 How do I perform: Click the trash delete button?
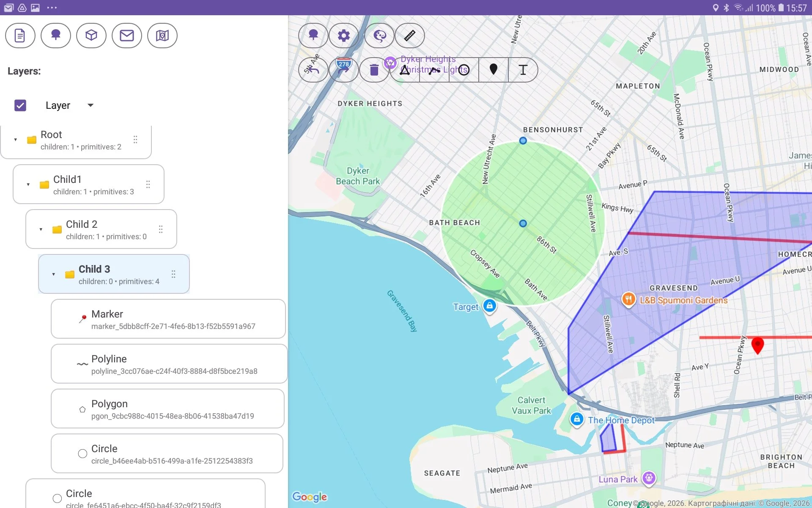374,70
